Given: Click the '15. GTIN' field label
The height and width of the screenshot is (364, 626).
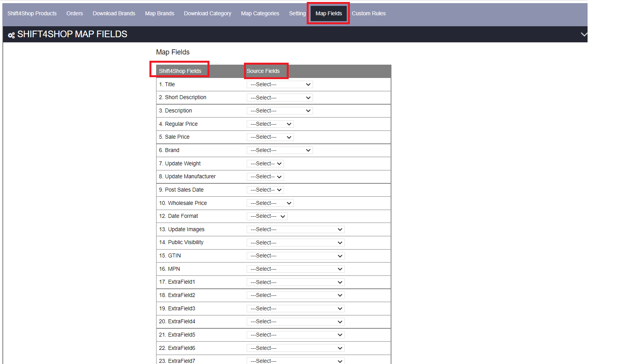Looking at the screenshot, I should click(170, 255).
